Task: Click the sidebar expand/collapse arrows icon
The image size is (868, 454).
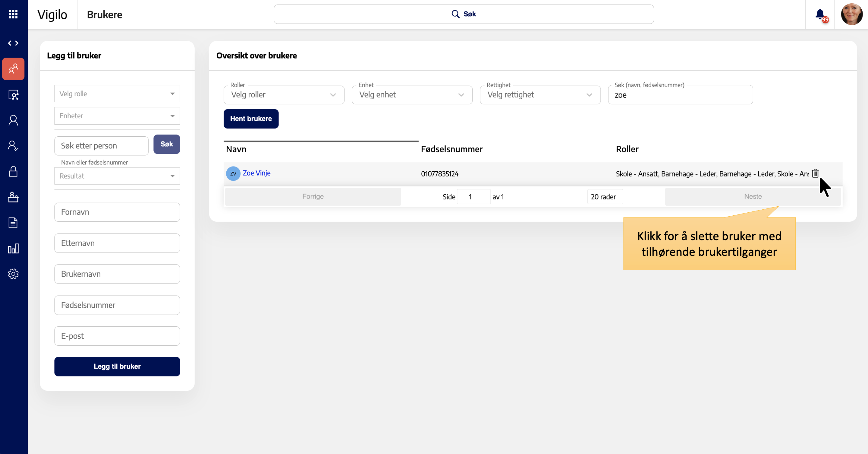Action: point(13,43)
